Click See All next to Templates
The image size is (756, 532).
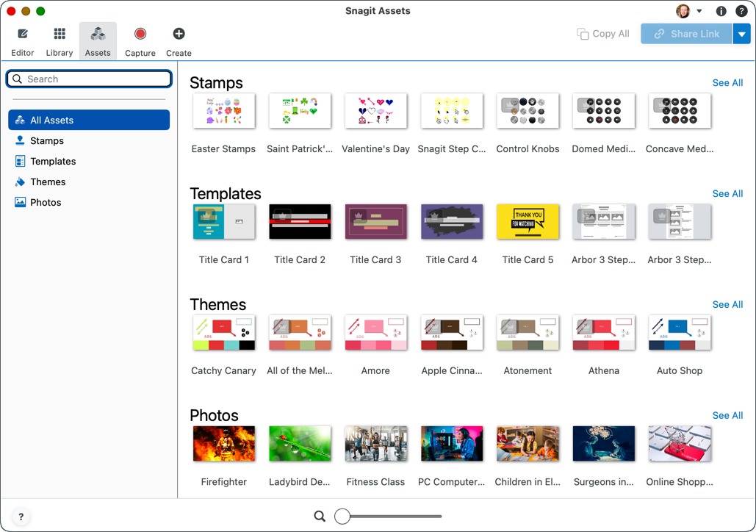click(x=727, y=194)
